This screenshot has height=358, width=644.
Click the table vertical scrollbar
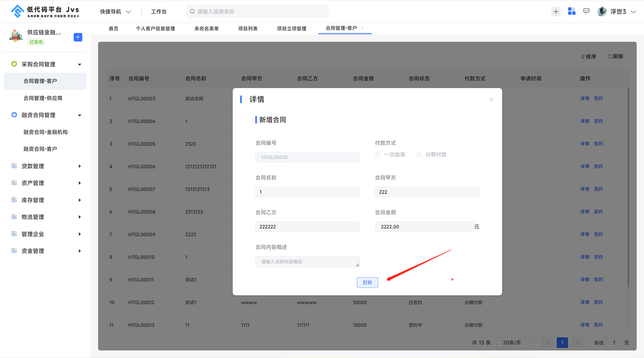(628, 187)
